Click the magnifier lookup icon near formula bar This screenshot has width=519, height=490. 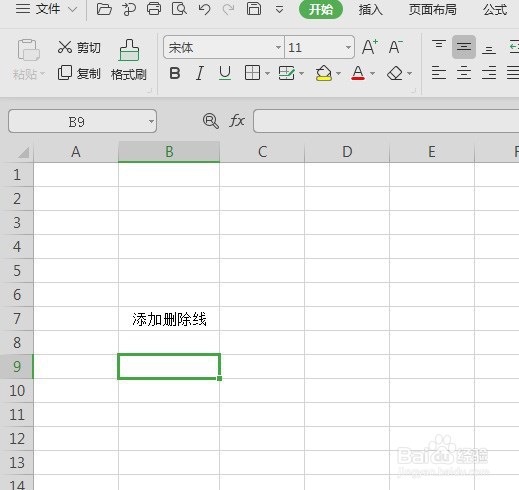pos(211,121)
